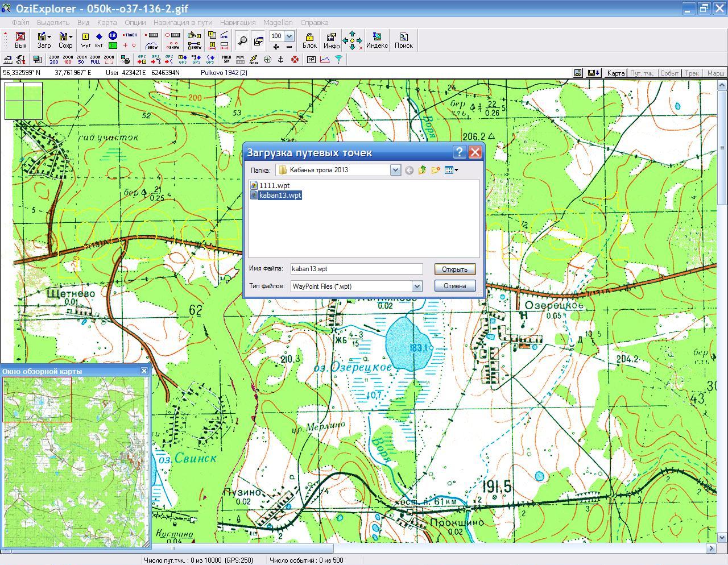Open the Опции menu
The width and height of the screenshot is (728, 565).
click(135, 23)
